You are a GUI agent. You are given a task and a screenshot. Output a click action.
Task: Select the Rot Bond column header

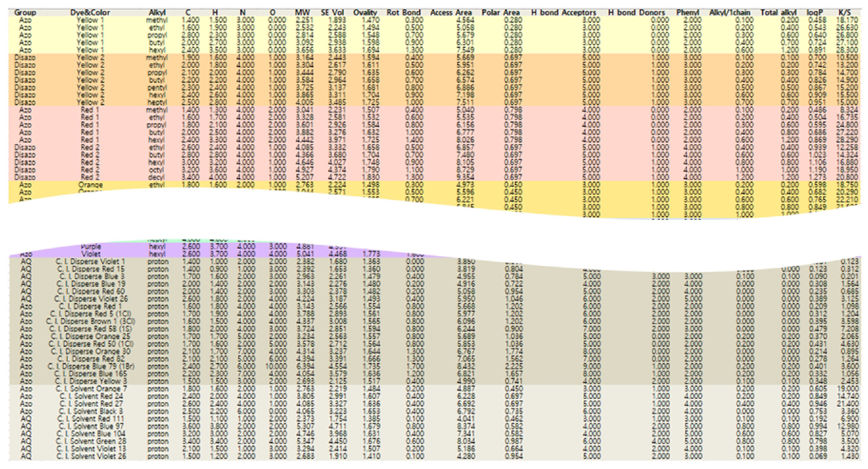pos(403,12)
